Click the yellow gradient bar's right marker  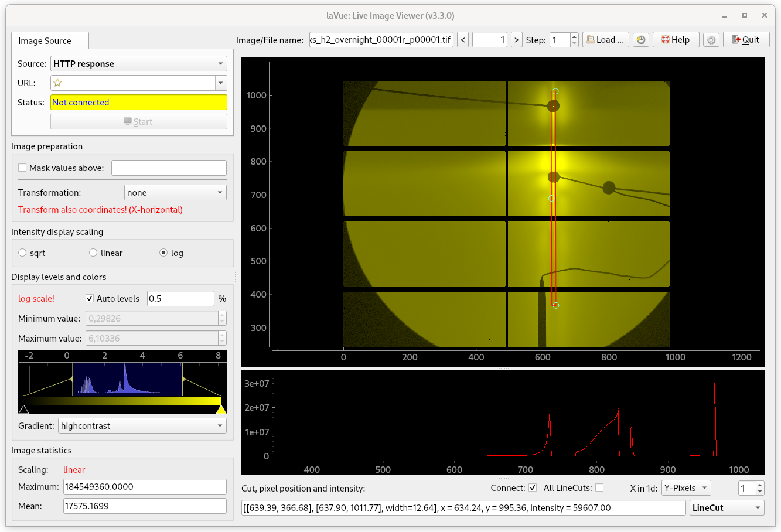coord(221,409)
